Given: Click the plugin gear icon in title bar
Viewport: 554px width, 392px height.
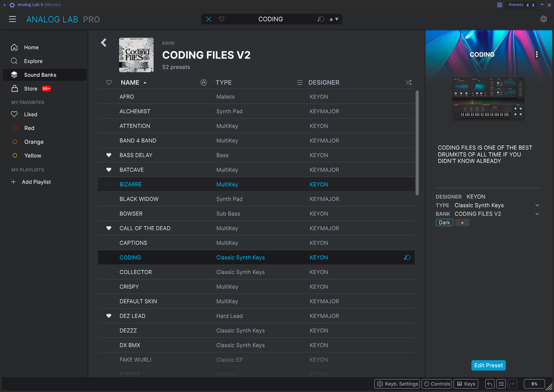Looking at the screenshot, I should click(12, 5).
